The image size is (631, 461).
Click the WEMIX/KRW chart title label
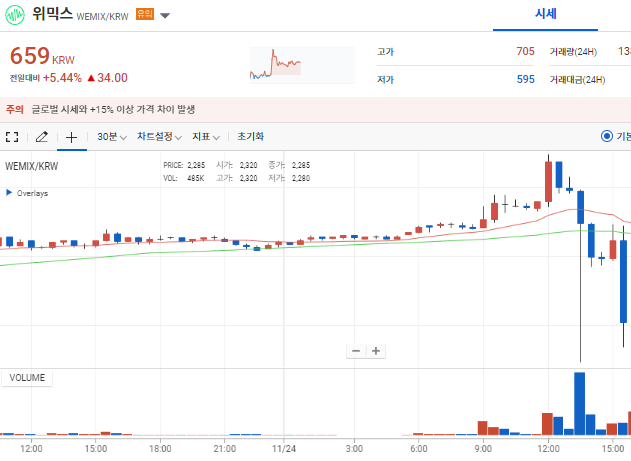[31, 166]
